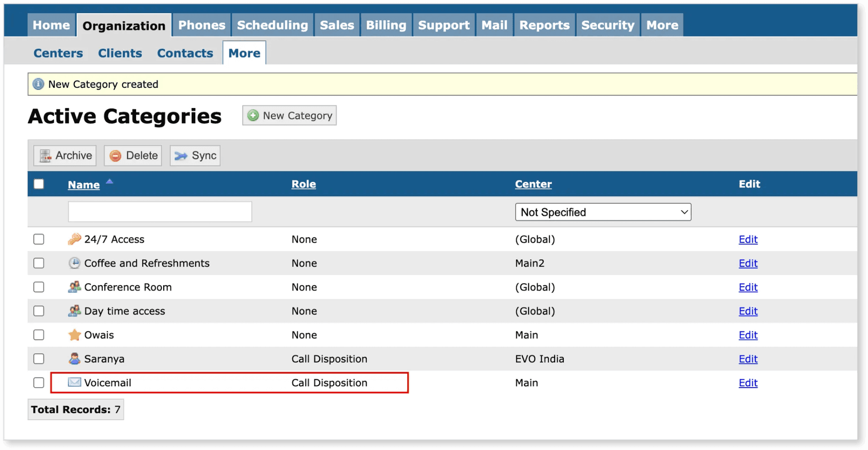Click Edit for Owais
This screenshot has height=450, width=868.
[x=748, y=335]
